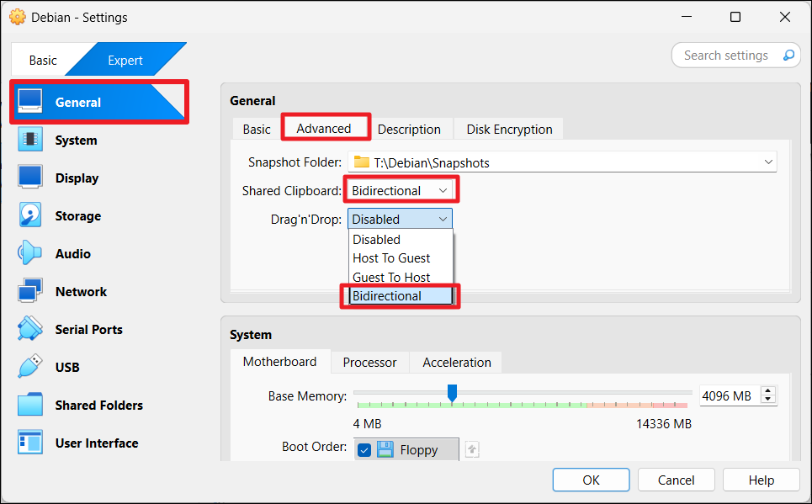Click the Snapshot Folder yellow folder icon
This screenshot has height=504, width=812.
361,162
